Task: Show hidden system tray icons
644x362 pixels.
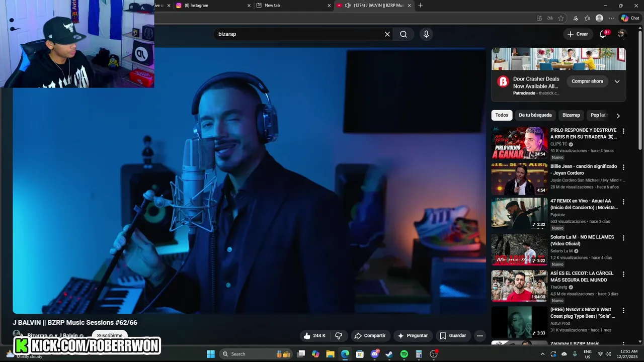Action: click(x=542, y=354)
